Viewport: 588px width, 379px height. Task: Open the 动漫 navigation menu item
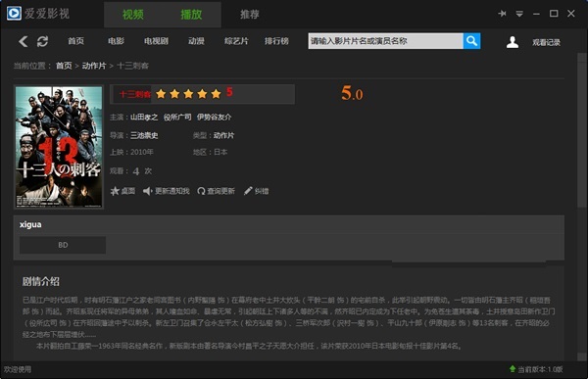(x=196, y=41)
